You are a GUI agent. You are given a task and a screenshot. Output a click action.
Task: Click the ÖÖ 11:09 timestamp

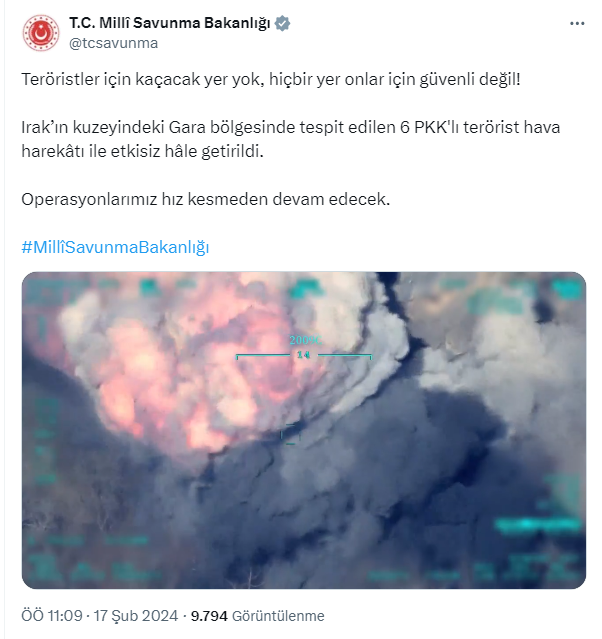pos(52,615)
